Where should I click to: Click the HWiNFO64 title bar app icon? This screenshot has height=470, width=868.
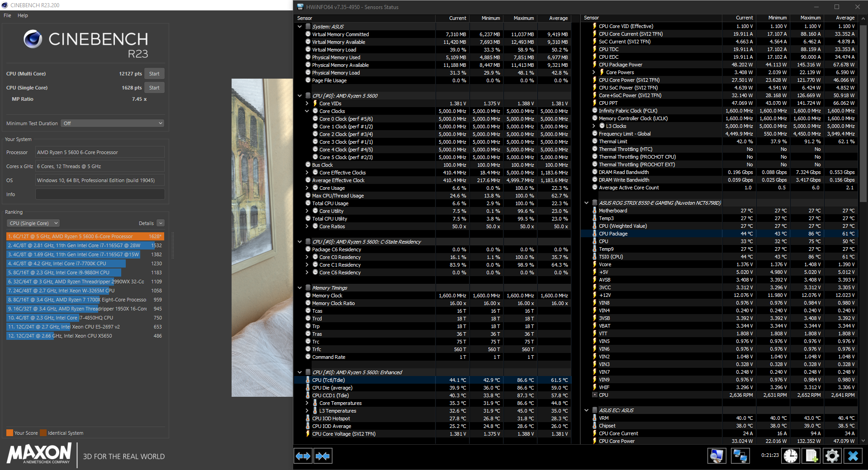tap(300, 7)
